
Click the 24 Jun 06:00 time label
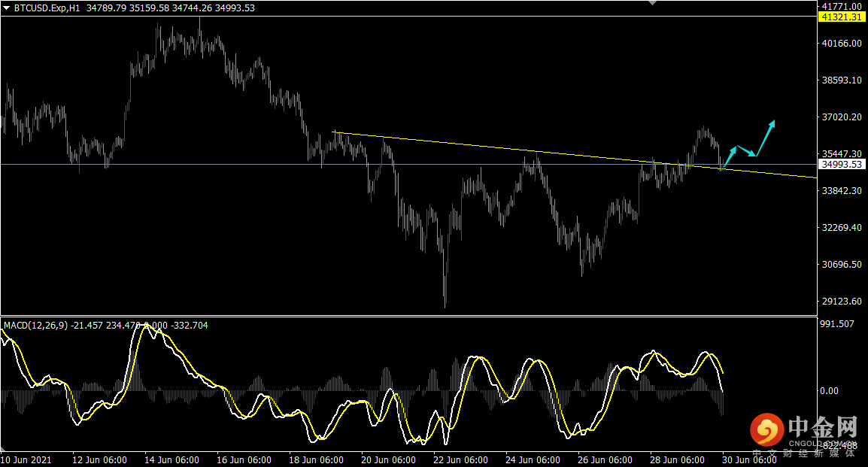[533, 460]
